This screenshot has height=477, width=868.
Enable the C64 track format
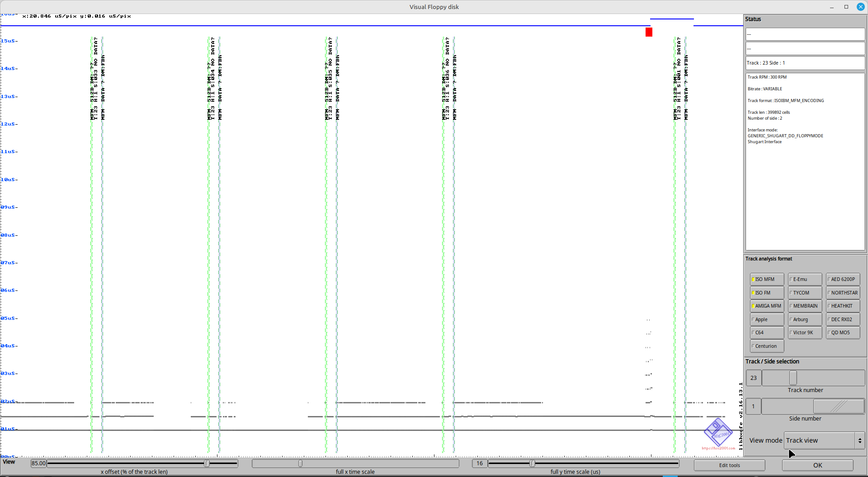click(767, 332)
